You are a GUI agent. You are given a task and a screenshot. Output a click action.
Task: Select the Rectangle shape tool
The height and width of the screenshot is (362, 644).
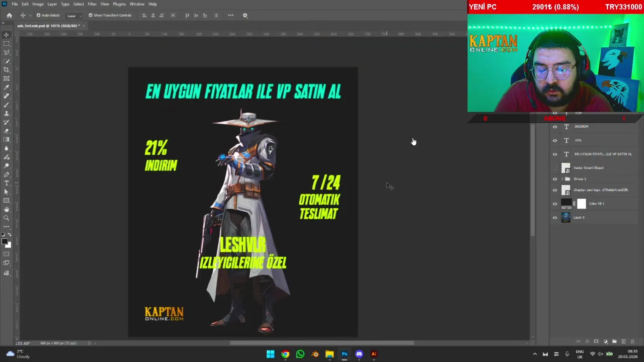[x=7, y=200]
